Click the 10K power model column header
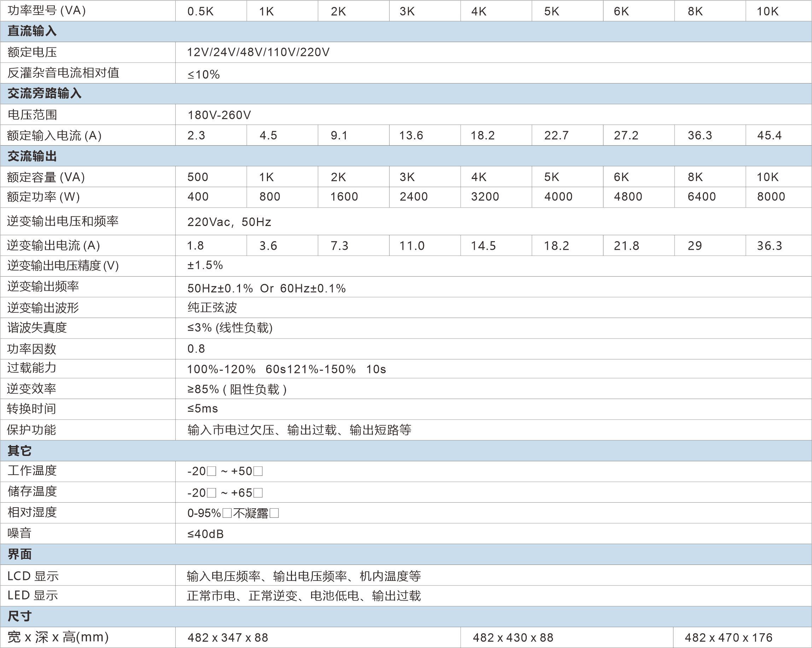812x648 pixels. tap(767, 11)
